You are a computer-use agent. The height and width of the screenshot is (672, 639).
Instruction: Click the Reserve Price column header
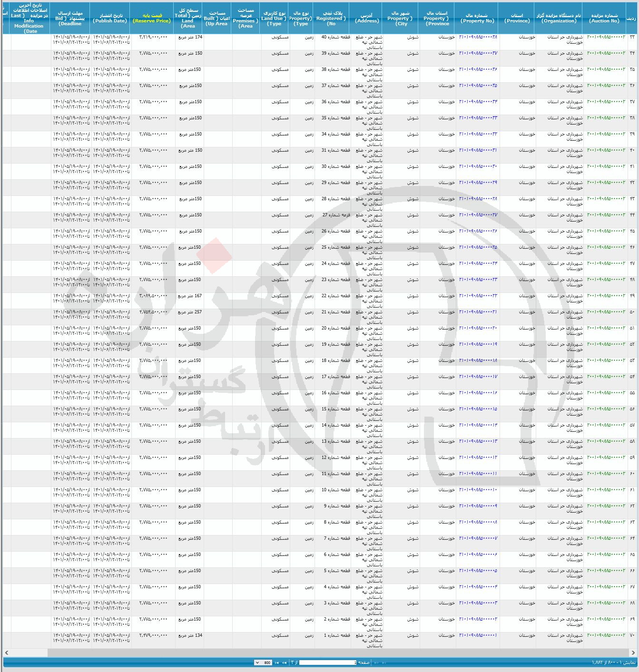click(x=153, y=18)
